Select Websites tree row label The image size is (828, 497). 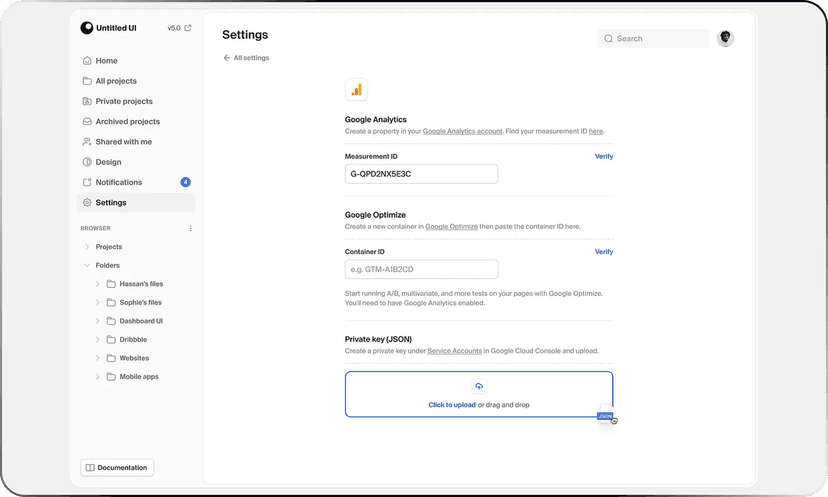pos(134,358)
